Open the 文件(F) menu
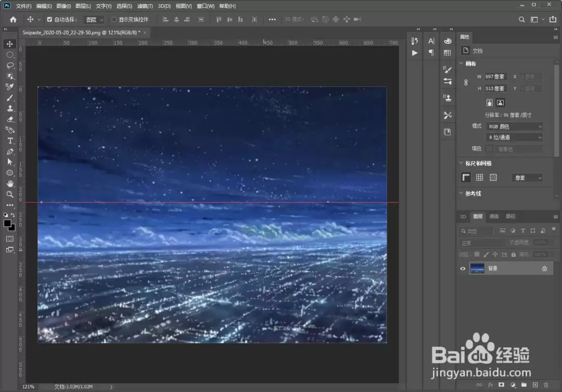 coord(23,6)
